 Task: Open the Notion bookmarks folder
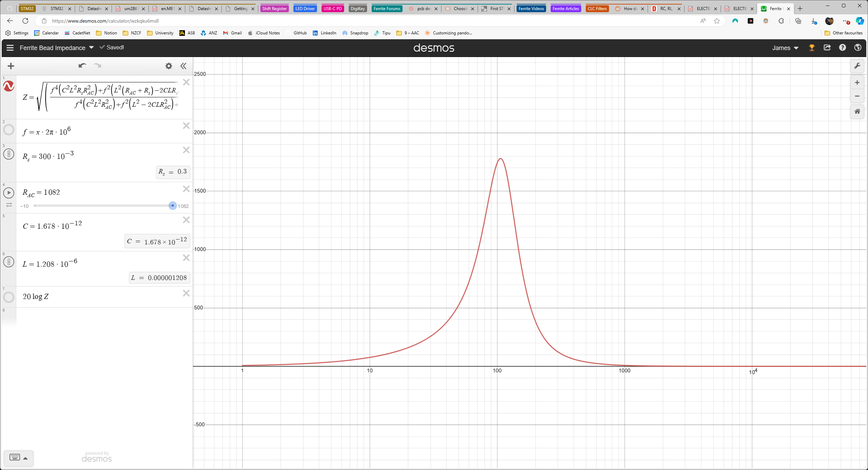(x=106, y=33)
